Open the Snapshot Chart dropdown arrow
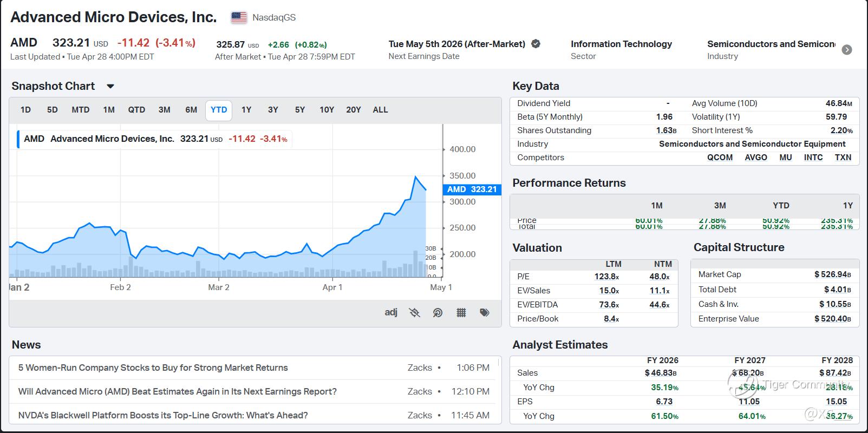The width and height of the screenshot is (868, 433). point(110,86)
